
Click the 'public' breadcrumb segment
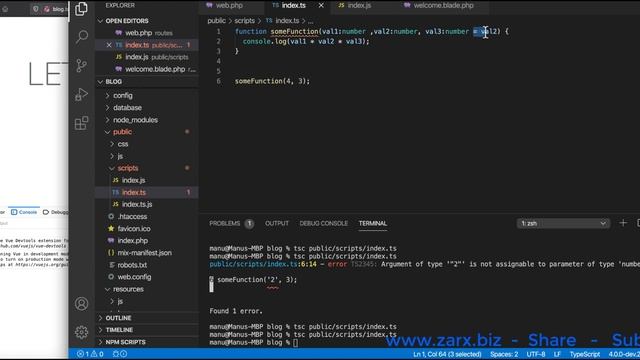(216, 21)
